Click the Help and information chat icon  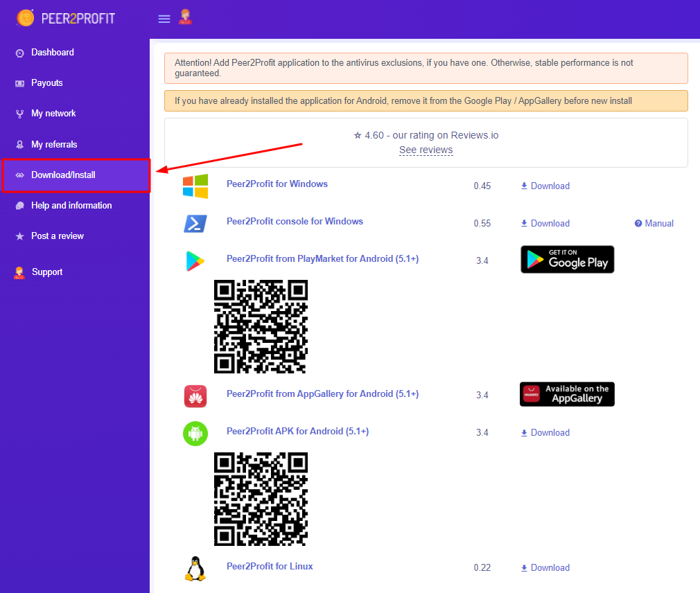(19, 206)
